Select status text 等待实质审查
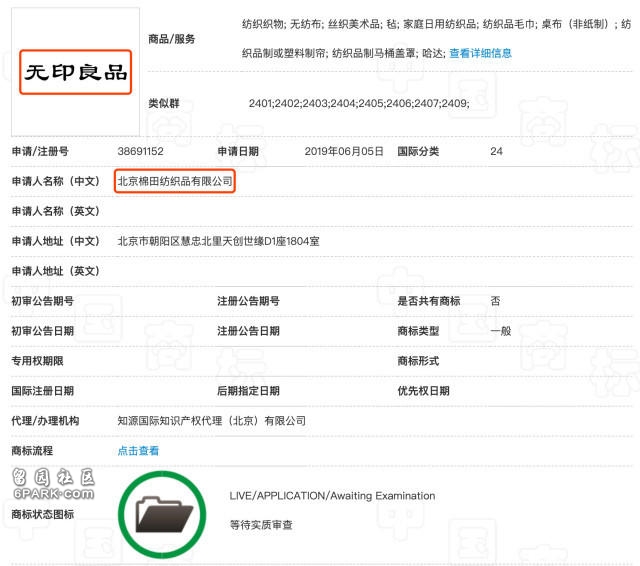Viewport: 640px width, 566px height. pyautogui.click(x=261, y=525)
